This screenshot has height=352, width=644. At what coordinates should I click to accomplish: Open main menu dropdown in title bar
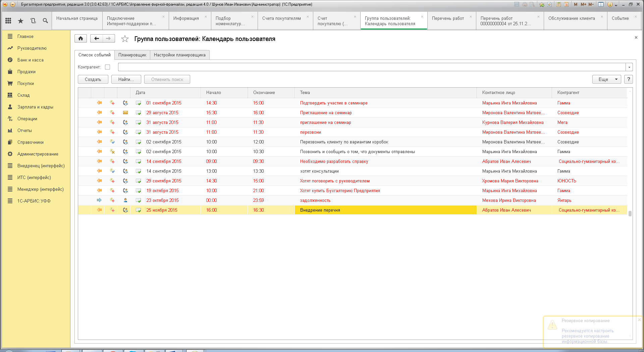(12, 4)
